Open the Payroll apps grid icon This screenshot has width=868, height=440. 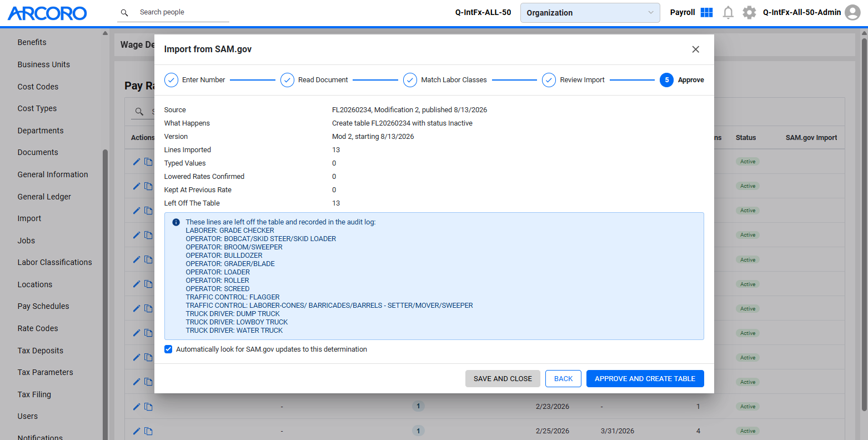[x=706, y=12]
